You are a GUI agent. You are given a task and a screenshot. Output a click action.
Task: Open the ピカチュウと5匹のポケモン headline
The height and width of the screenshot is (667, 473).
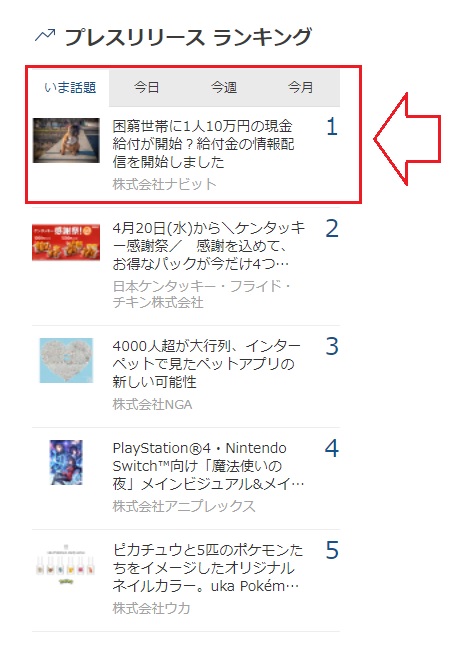(x=208, y=568)
